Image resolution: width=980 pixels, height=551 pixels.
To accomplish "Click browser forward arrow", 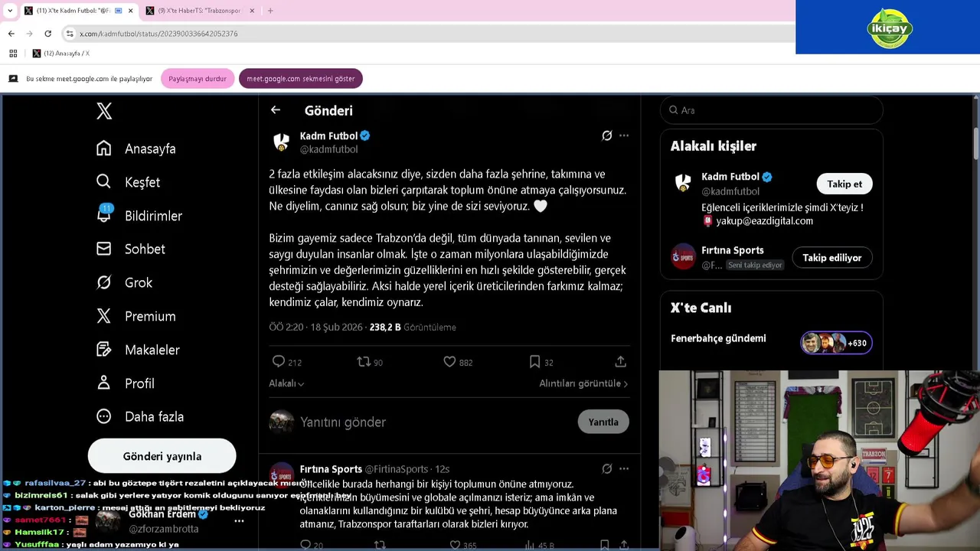I will click(30, 34).
